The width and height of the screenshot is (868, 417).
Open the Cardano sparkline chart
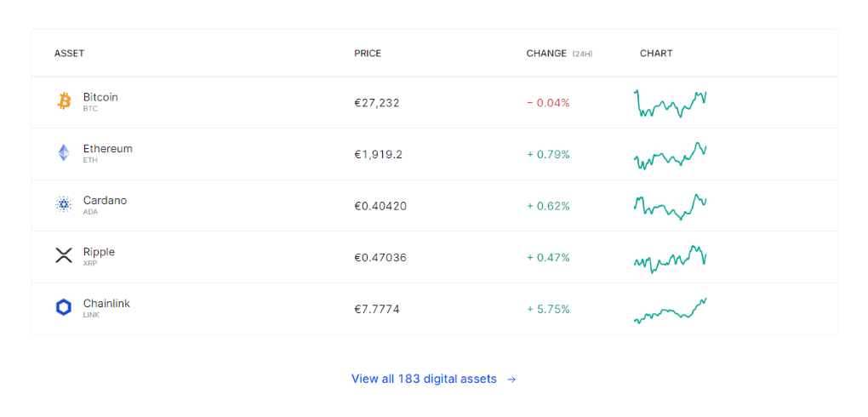point(671,207)
